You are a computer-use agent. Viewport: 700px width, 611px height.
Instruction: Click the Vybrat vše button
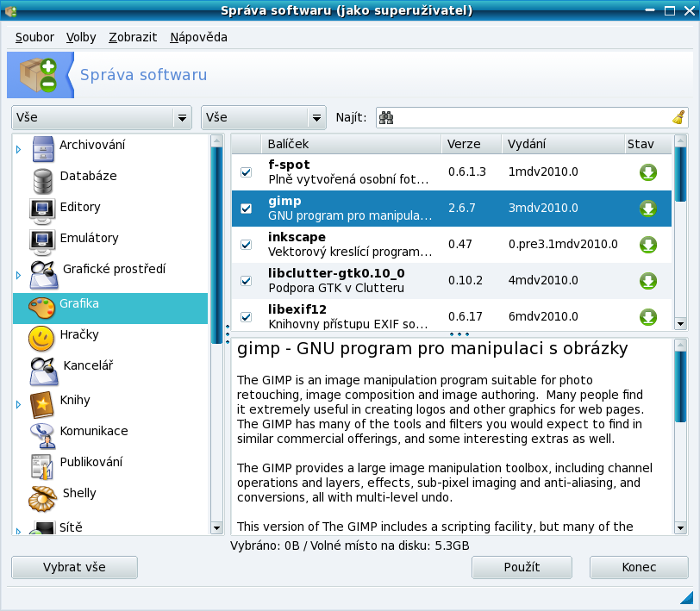click(74, 567)
